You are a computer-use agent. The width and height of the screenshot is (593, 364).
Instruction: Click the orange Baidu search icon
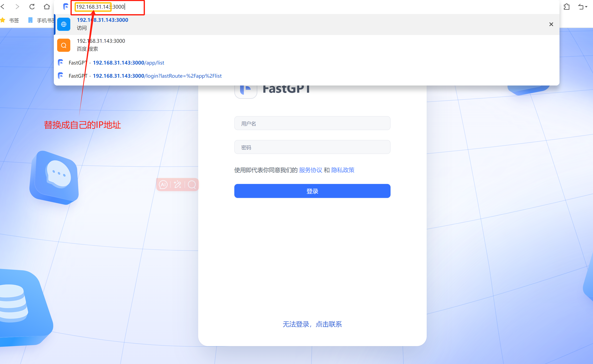64,45
